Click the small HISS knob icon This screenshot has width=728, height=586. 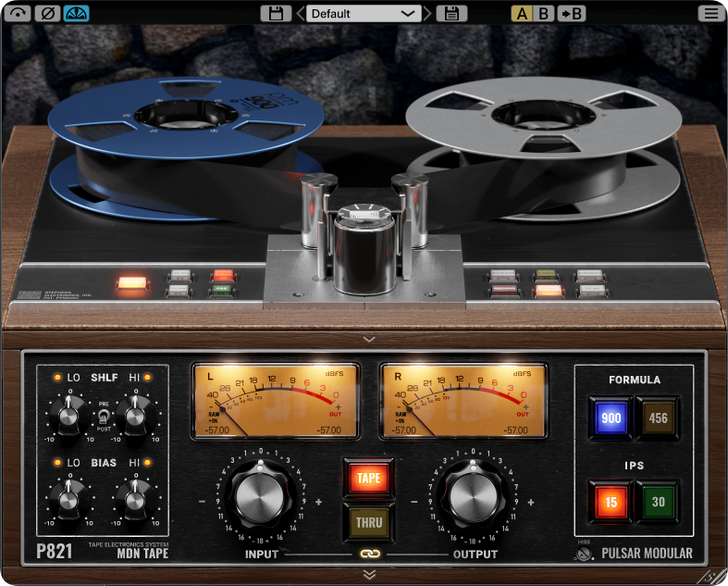584,554
